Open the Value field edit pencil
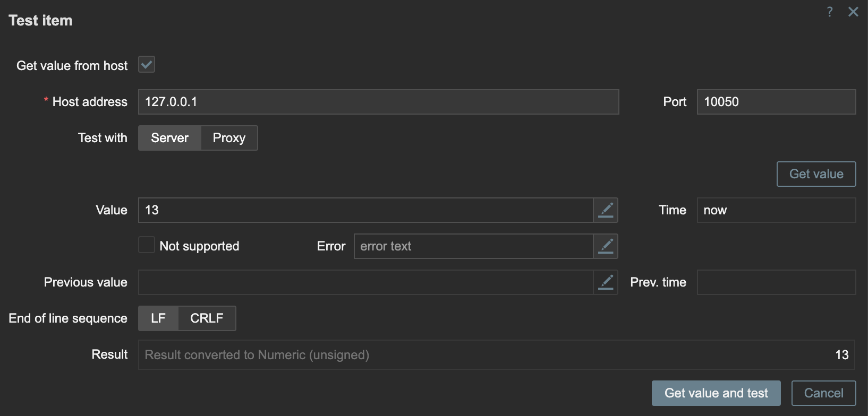868x416 pixels. [x=606, y=210]
